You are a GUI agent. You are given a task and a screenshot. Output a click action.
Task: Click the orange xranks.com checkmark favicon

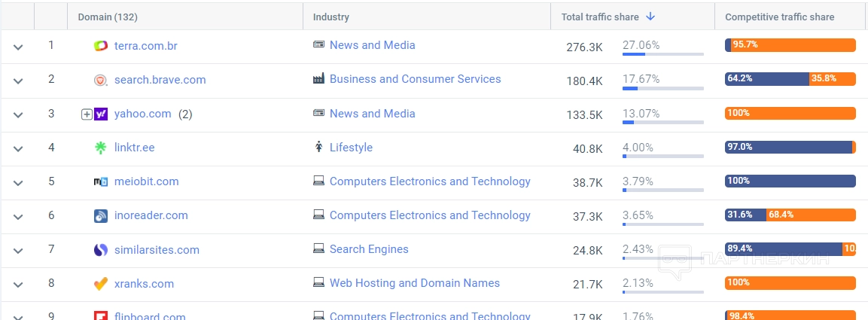(101, 284)
